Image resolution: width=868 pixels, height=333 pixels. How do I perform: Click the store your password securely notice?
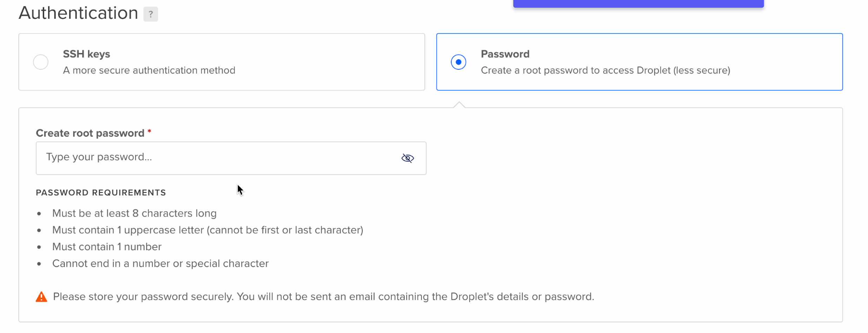[x=323, y=297]
